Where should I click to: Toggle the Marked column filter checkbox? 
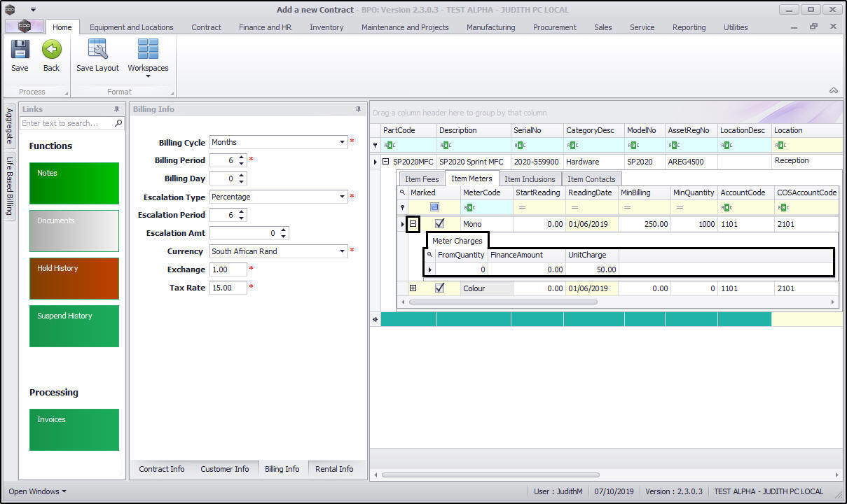pyautogui.click(x=434, y=207)
